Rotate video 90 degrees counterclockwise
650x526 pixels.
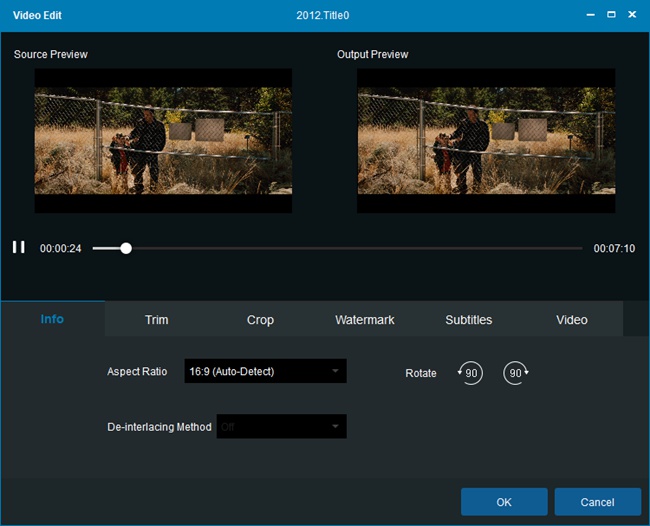[x=470, y=373]
